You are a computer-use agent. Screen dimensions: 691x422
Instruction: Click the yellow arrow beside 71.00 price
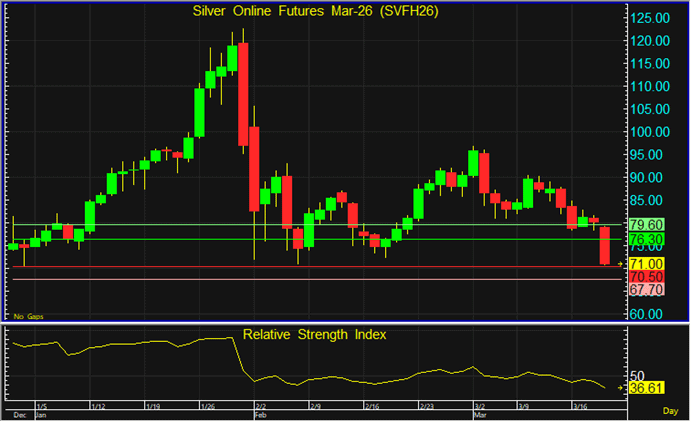point(620,264)
